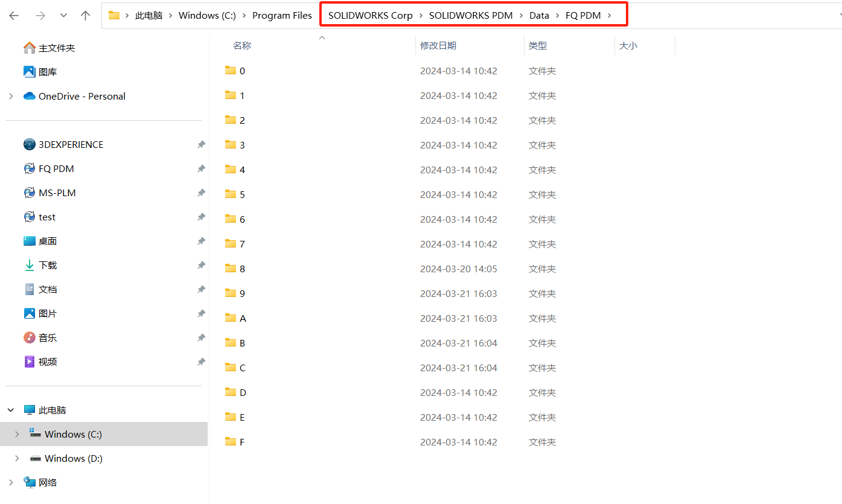Expand Windows (C:) drive node

click(x=17, y=434)
